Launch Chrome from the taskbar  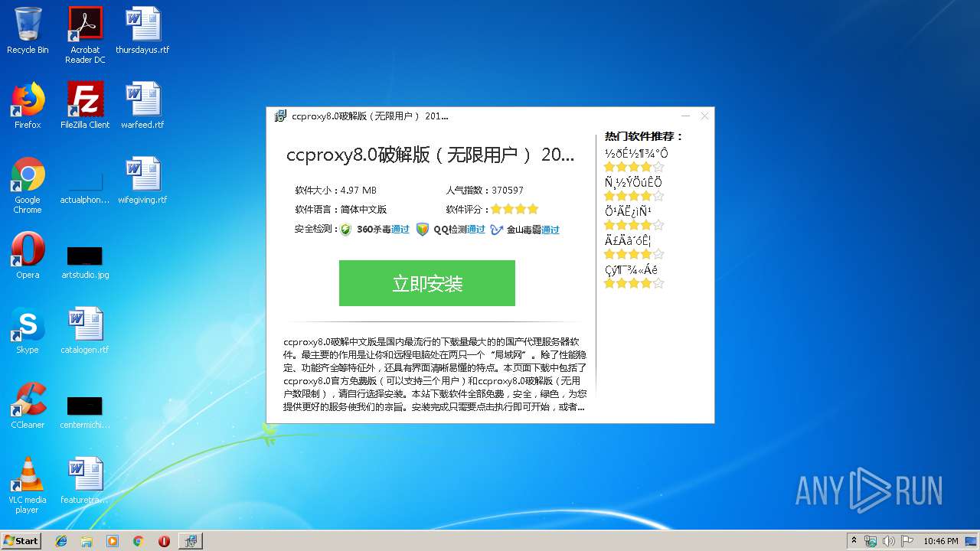(x=139, y=541)
